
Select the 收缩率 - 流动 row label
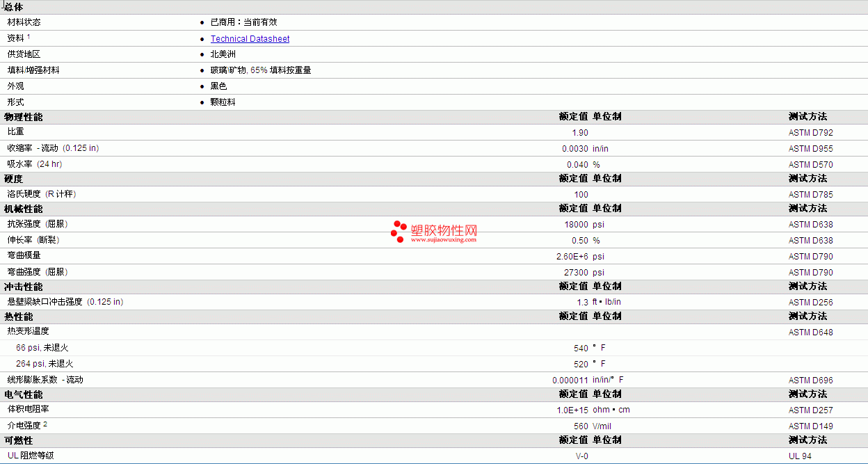53,148
